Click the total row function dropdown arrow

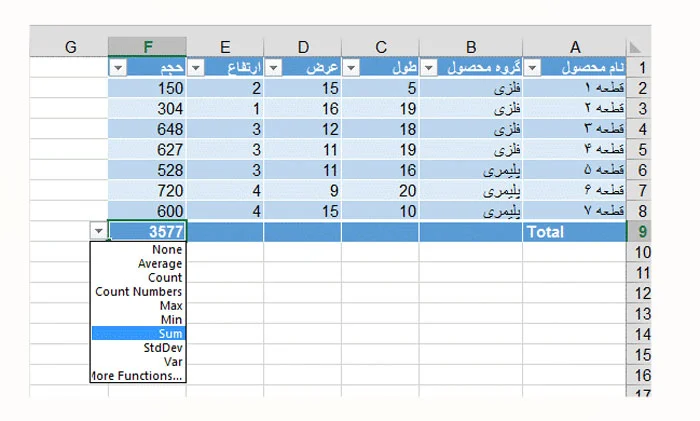coord(99,231)
